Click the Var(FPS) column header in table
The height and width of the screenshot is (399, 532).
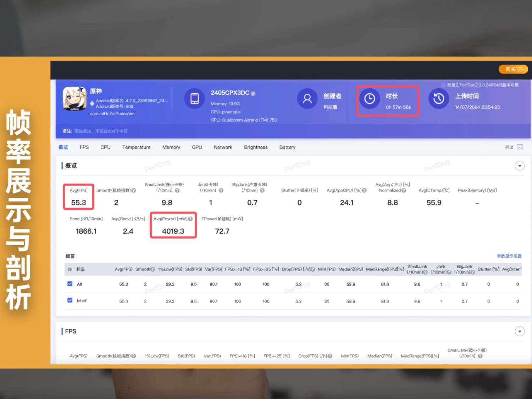pyautogui.click(x=214, y=269)
